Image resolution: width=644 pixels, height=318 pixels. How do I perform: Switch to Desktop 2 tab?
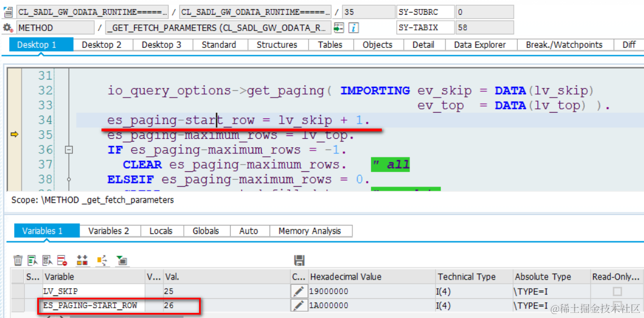[102, 45]
